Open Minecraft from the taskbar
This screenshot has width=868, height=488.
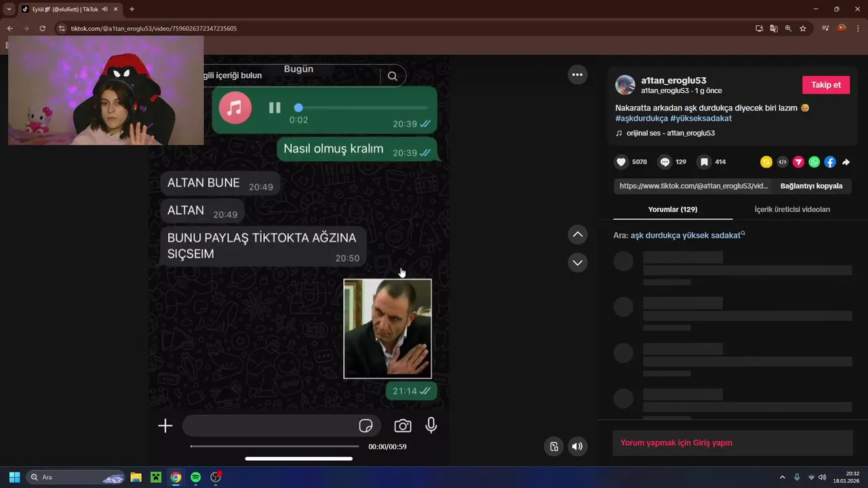point(156,477)
